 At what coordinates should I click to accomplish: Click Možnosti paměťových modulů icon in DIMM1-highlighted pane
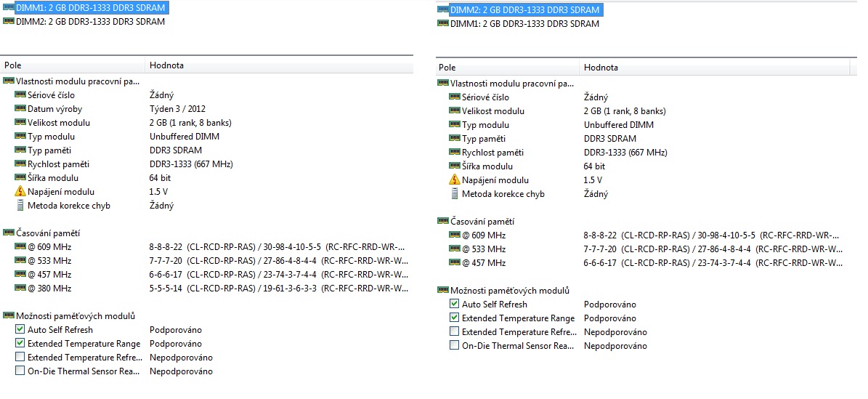[x=8, y=316]
